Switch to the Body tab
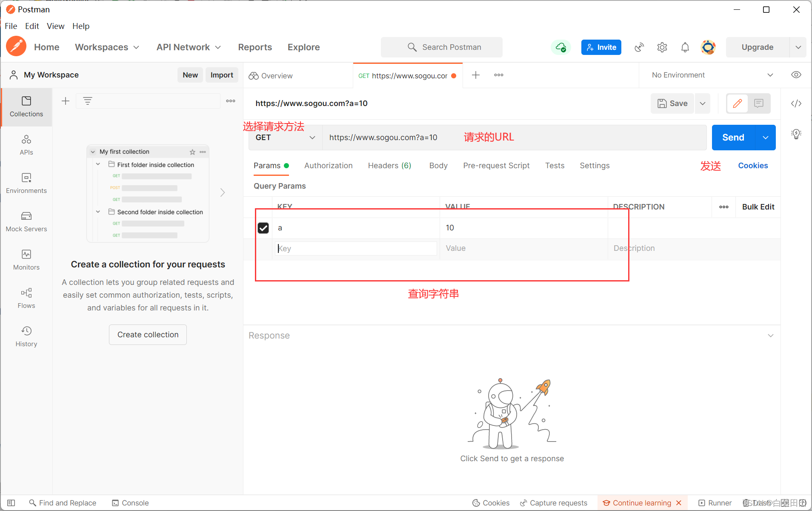 (438, 166)
